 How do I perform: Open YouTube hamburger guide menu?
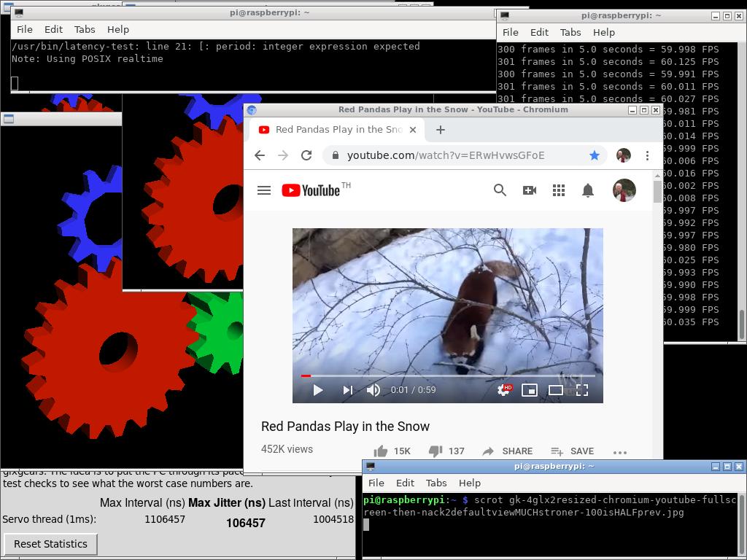pos(264,190)
